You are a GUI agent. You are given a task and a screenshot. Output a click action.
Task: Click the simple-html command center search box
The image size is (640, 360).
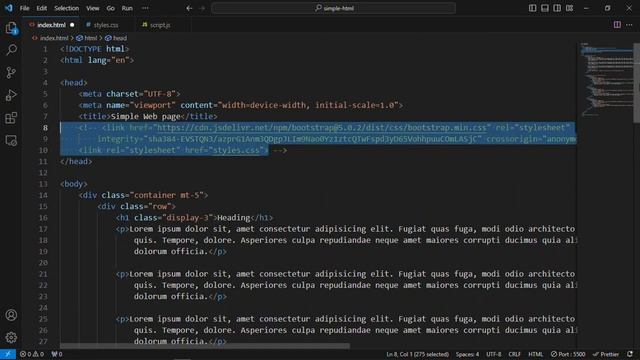point(333,8)
